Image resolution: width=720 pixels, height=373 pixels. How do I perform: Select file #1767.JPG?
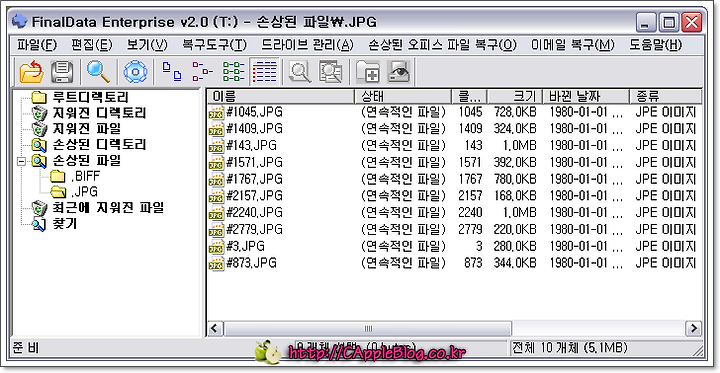[254, 179]
